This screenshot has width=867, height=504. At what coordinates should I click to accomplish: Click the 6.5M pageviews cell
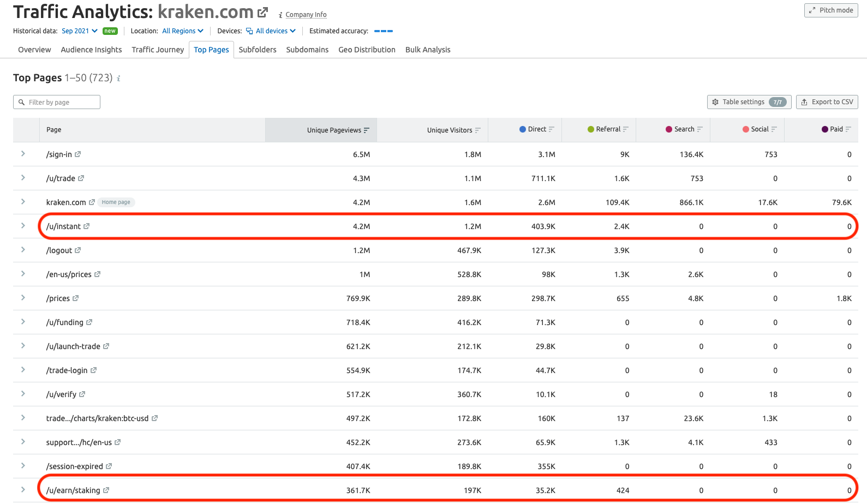coord(361,154)
